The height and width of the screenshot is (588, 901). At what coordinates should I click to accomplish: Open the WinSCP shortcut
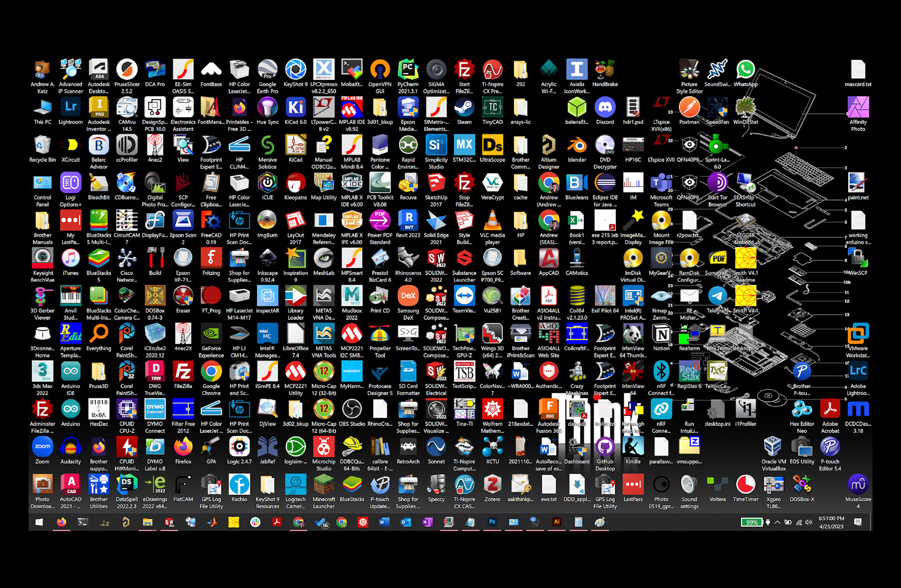[858, 262]
